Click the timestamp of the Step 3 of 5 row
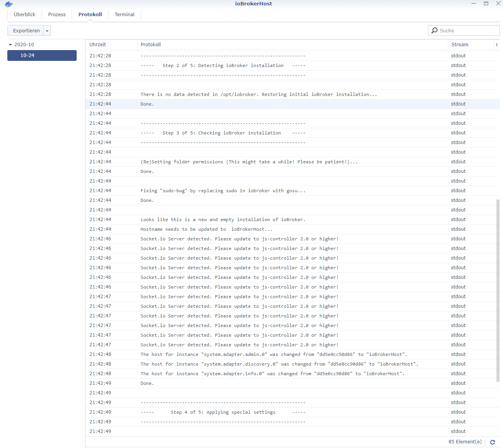Screen dimensions: 503x448 click(x=100, y=133)
